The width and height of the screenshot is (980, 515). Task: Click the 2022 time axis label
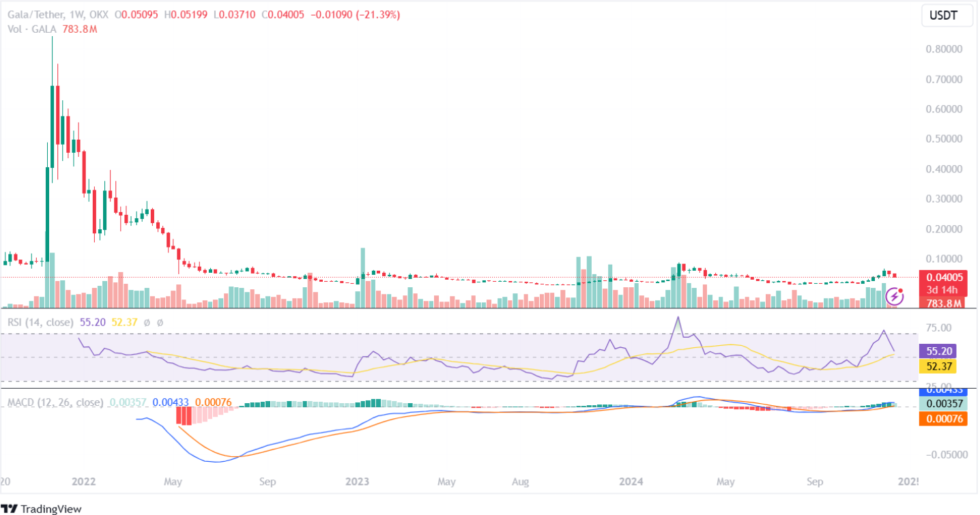[x=83, y=482]
